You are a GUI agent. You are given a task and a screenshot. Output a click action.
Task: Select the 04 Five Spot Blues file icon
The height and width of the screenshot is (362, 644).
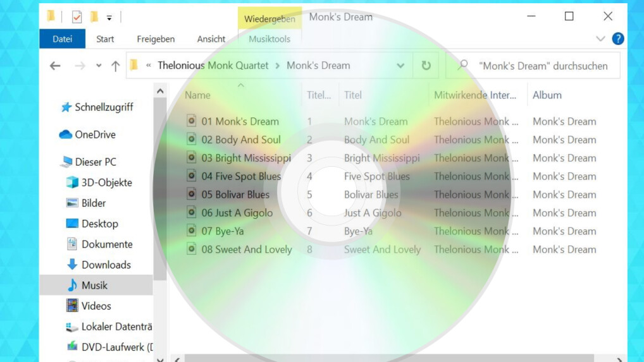point(191,176)
